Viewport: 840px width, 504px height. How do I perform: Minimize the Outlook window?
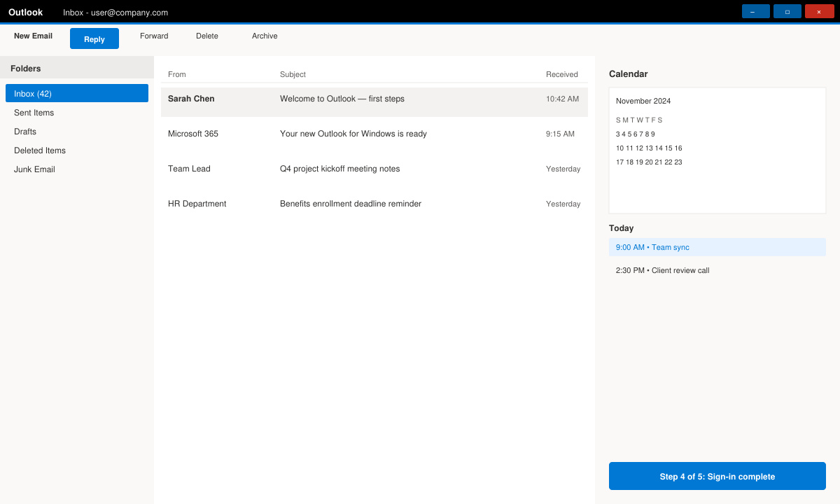[756, 11]
